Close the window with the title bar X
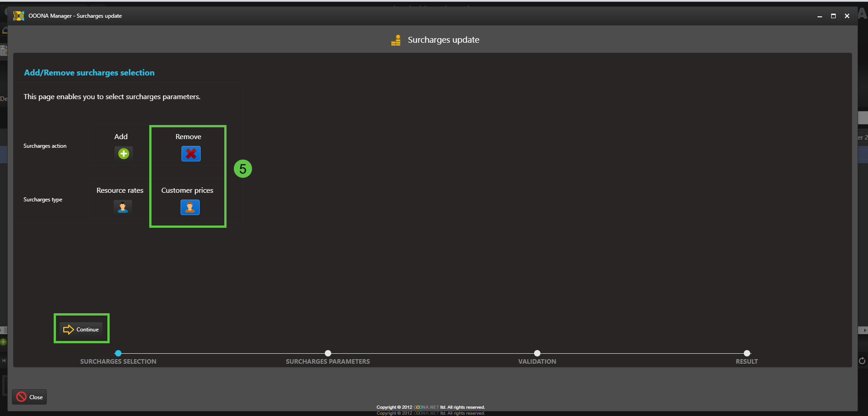The height and width of the screenshot is (416, 868). 847,16
